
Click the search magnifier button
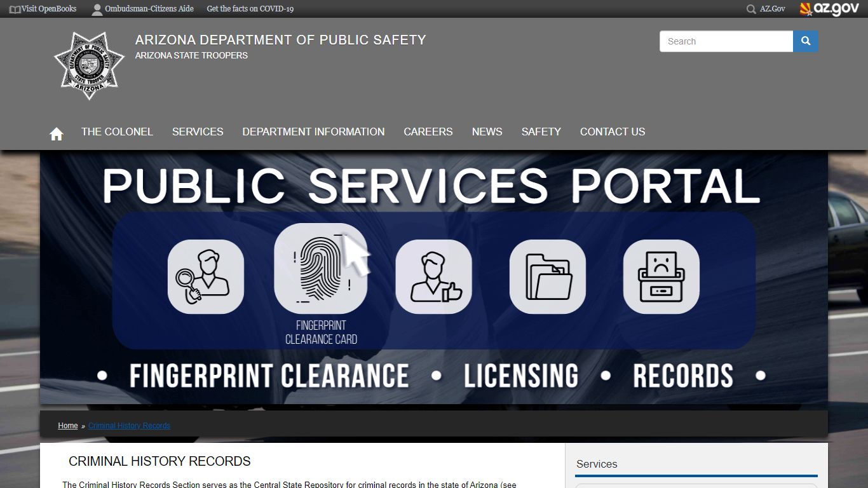click(806, 41)
